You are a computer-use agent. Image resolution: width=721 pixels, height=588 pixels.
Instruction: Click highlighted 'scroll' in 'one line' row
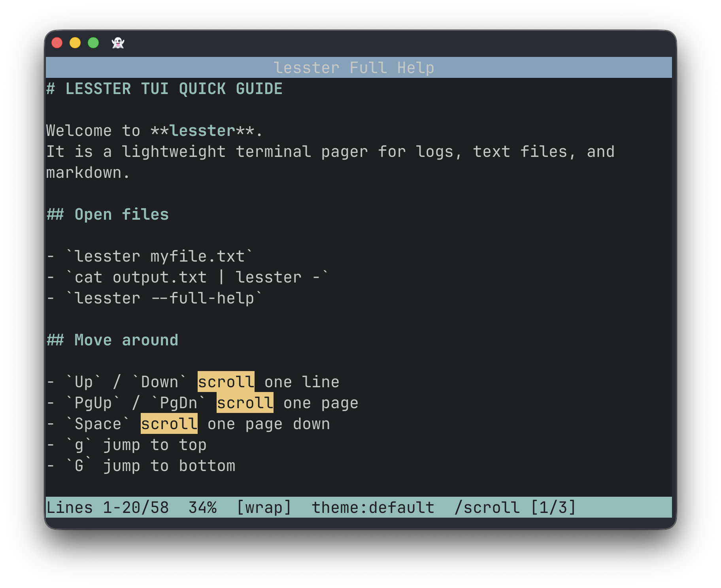coord(226,382)
